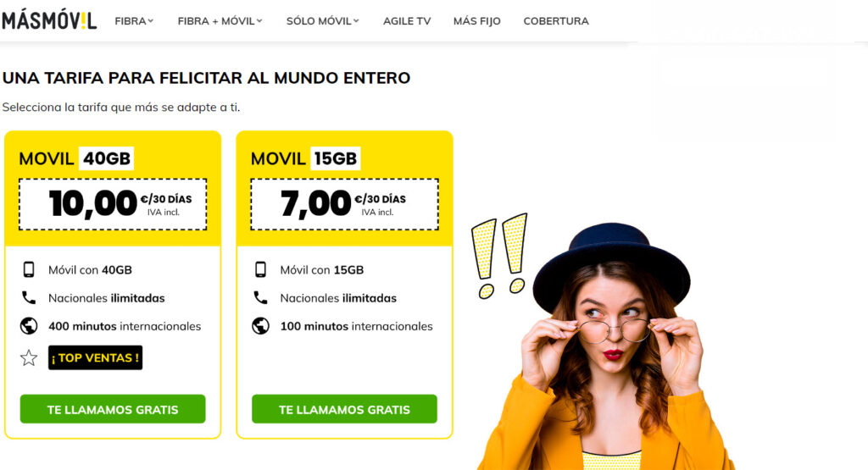
Task: Click the phone icon in the 15GB plan
Action: pos(260,270)
